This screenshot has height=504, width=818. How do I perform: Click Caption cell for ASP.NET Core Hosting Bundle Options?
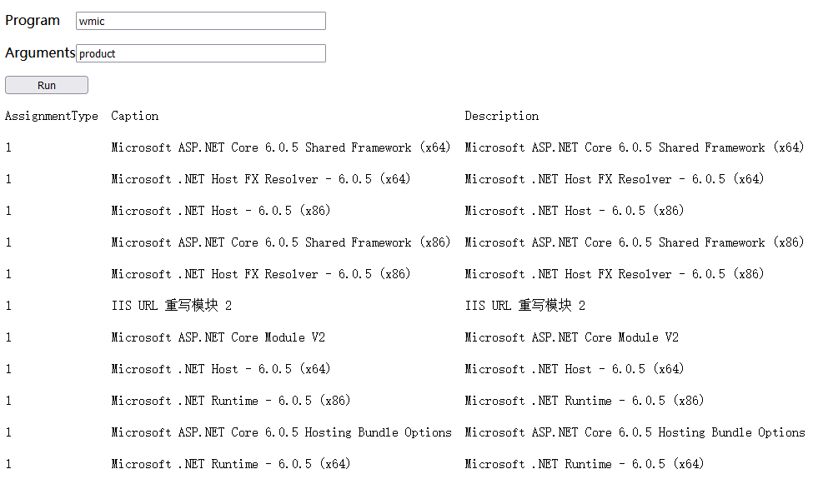280,432
